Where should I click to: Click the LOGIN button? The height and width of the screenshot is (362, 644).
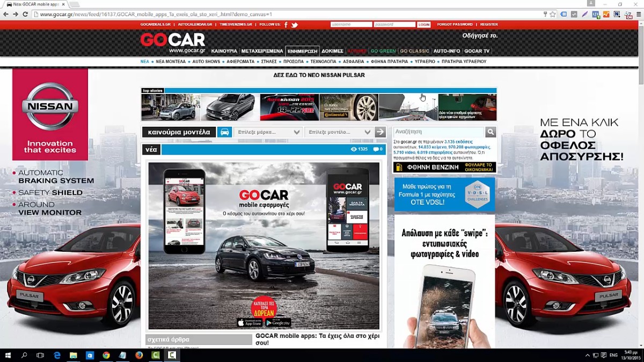(424, 25)
